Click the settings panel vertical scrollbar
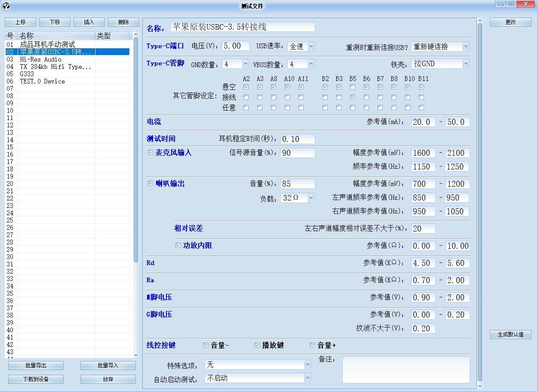The width and height of the screenshot is (538, 392). coord(480,172)
